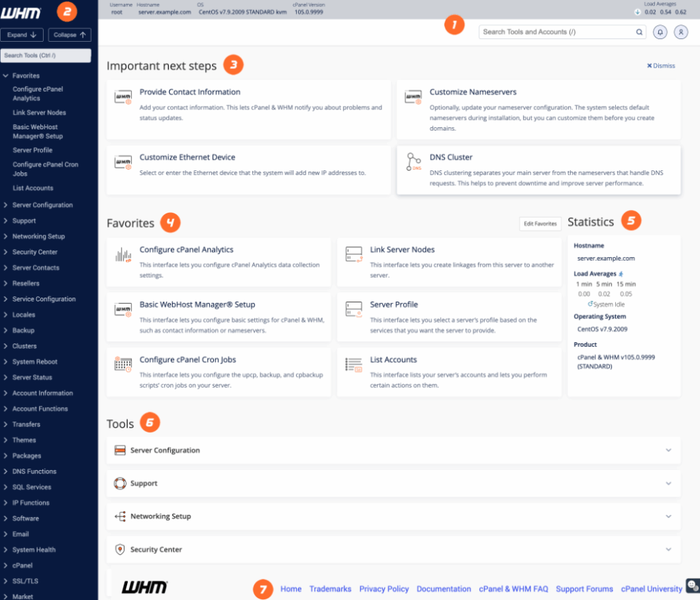The height and width of the screenshot is (600, 700).
Task: Click the Security Center shield icon
Action: [120, 549]
